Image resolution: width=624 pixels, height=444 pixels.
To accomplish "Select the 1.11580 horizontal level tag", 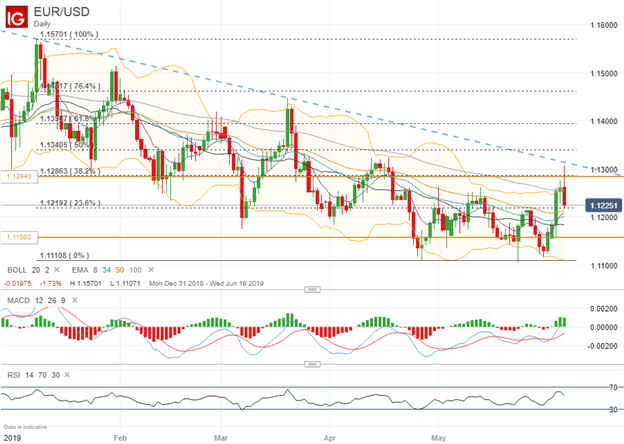I will point(19,238).
